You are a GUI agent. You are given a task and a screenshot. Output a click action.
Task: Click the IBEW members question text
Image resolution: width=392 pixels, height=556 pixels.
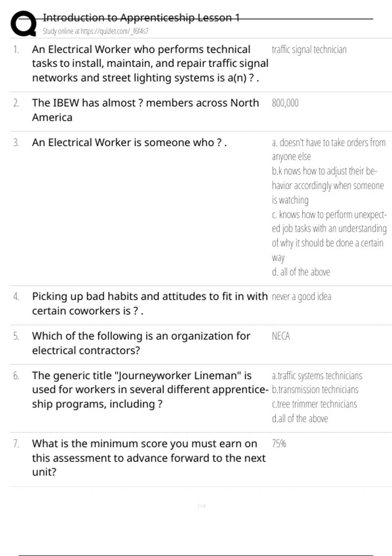pyautogui.click(x=145, y=110)
